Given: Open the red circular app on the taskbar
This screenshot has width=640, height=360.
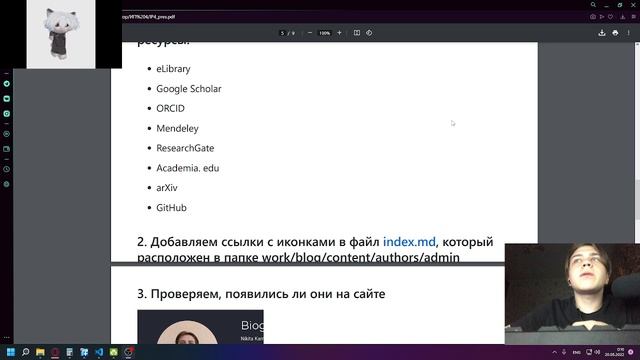Looking at the screenshot, I should coord(55,352).
